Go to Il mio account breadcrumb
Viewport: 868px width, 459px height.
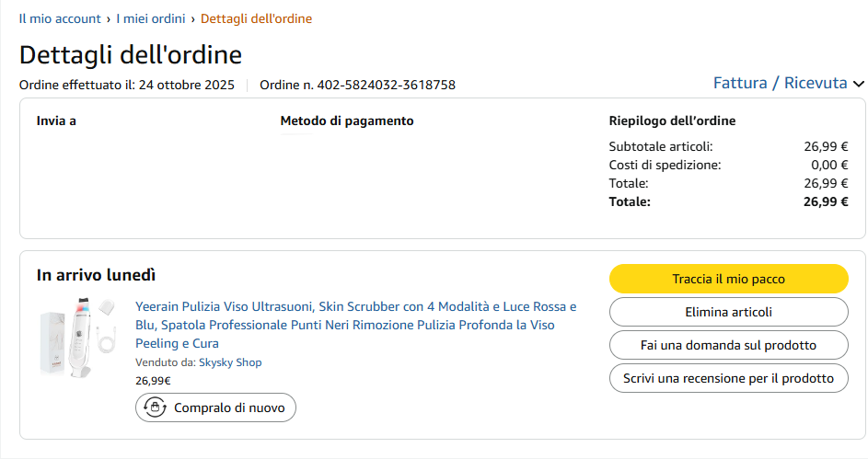tap(60, 18)
